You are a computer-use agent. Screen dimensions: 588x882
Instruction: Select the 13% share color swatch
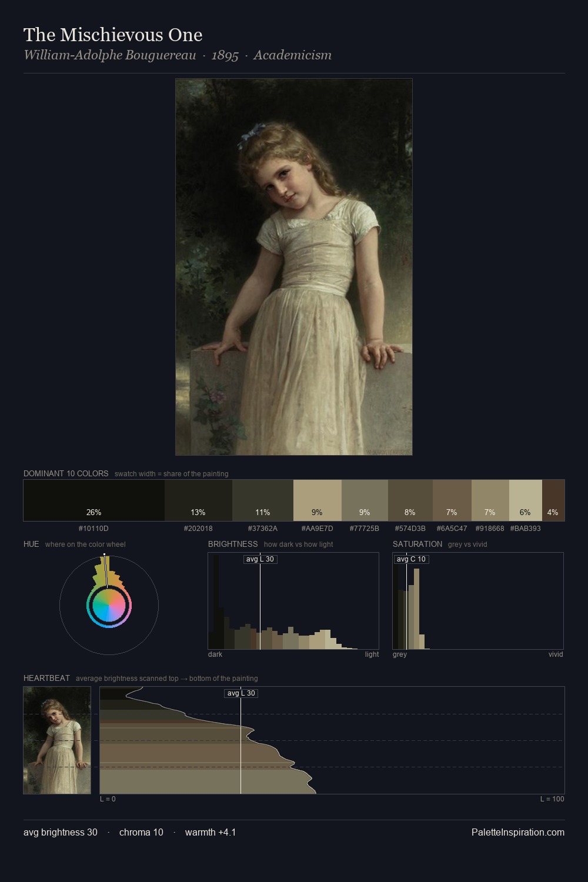click(x=199, y=500)
